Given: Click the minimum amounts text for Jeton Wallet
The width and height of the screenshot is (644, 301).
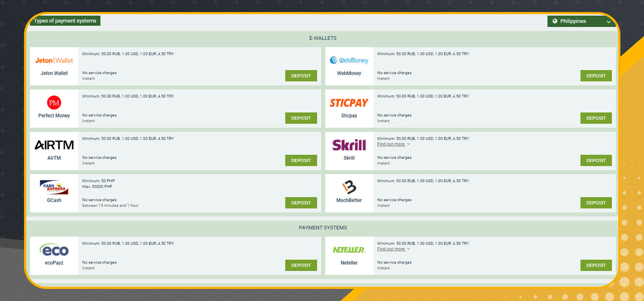Looking at the screenshot, I should (128, 54).
